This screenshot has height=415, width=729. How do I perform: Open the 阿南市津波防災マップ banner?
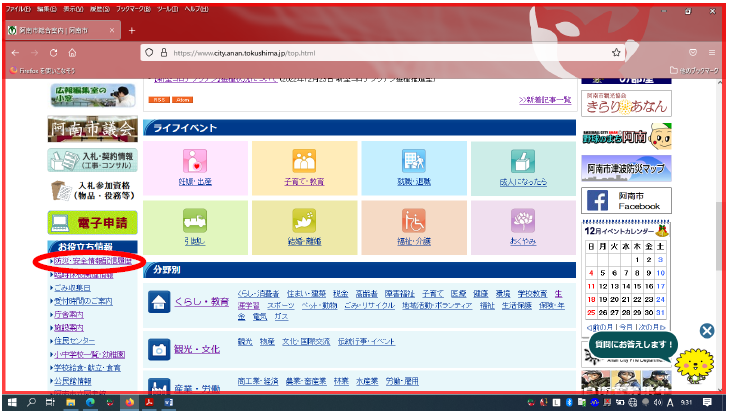pos(626,168)
